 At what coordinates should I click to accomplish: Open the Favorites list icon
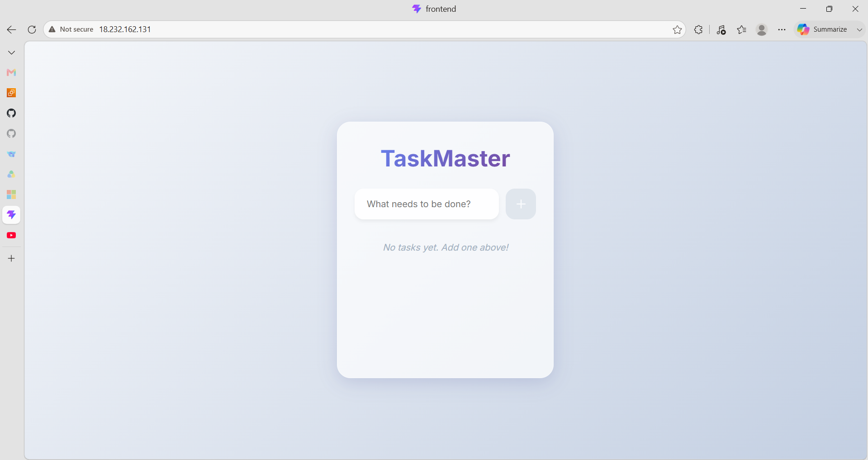click(741, 29)
